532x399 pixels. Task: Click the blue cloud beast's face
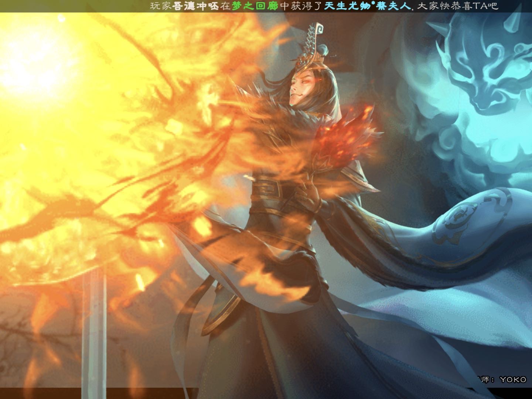click(x=480, y=74)
